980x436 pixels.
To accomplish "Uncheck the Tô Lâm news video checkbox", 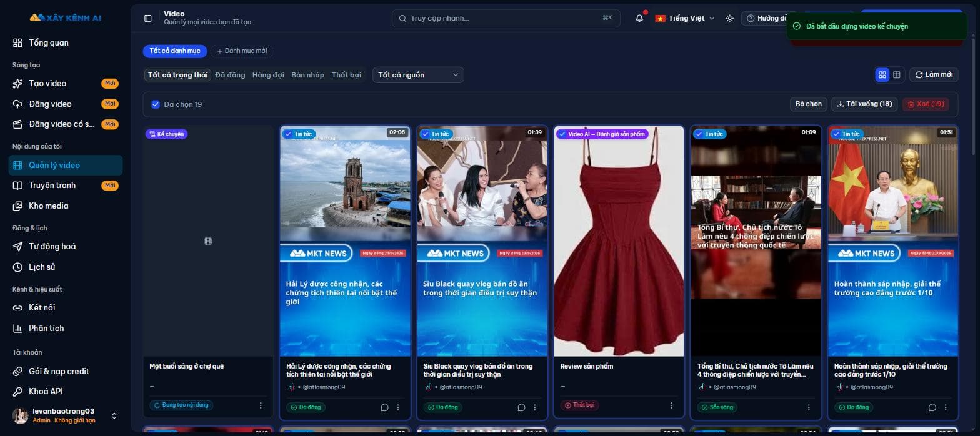I will [699, 134].
